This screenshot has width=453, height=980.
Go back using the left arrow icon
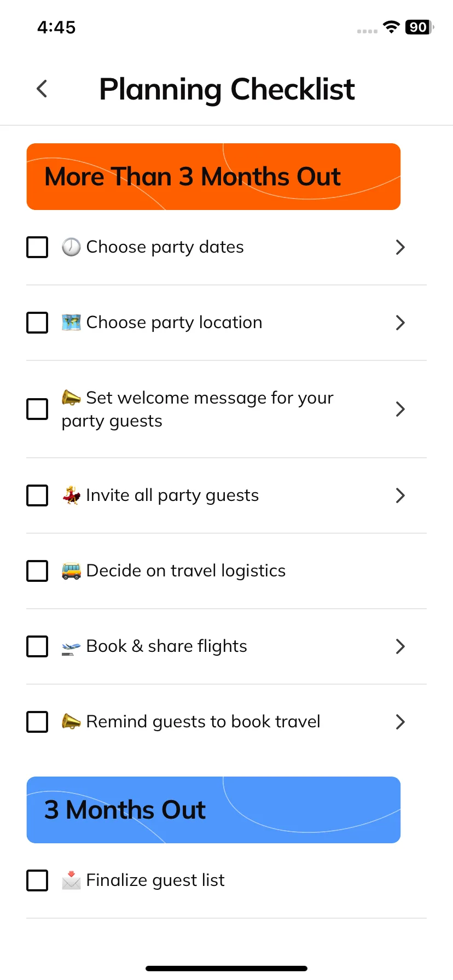(x=42, y=89)
